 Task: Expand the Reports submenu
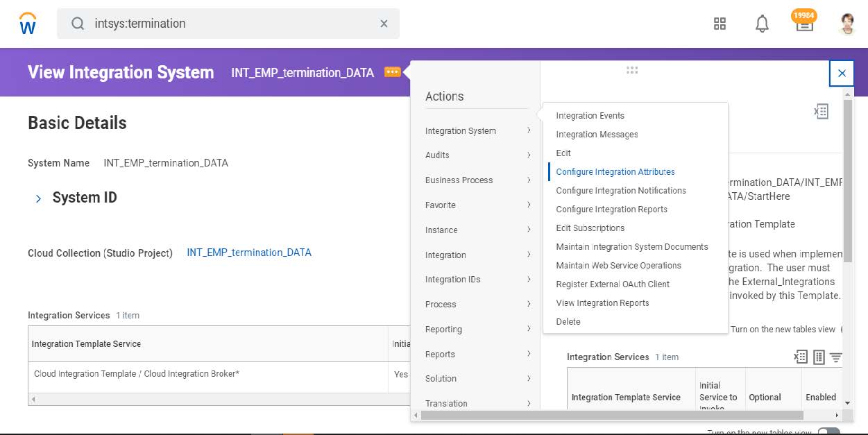point(479,355)
